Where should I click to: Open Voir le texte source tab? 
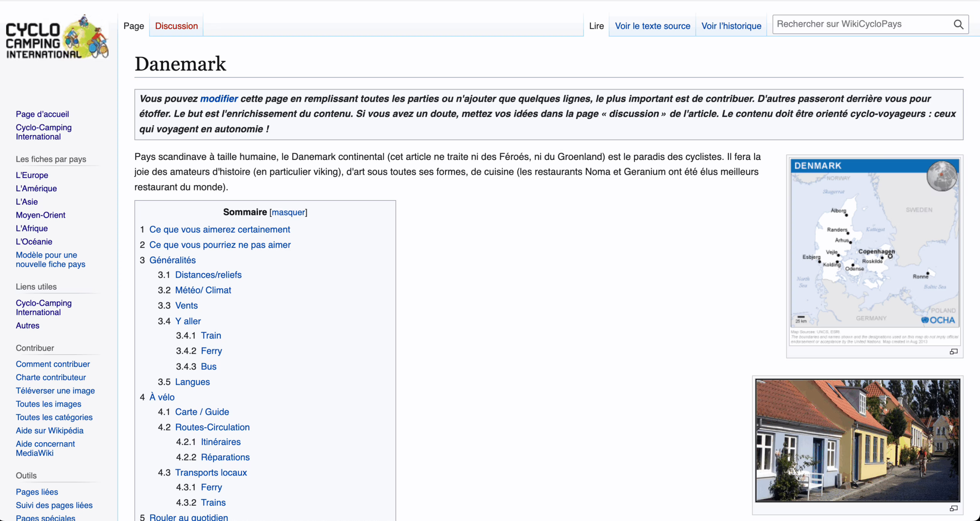tap(653, 26)
